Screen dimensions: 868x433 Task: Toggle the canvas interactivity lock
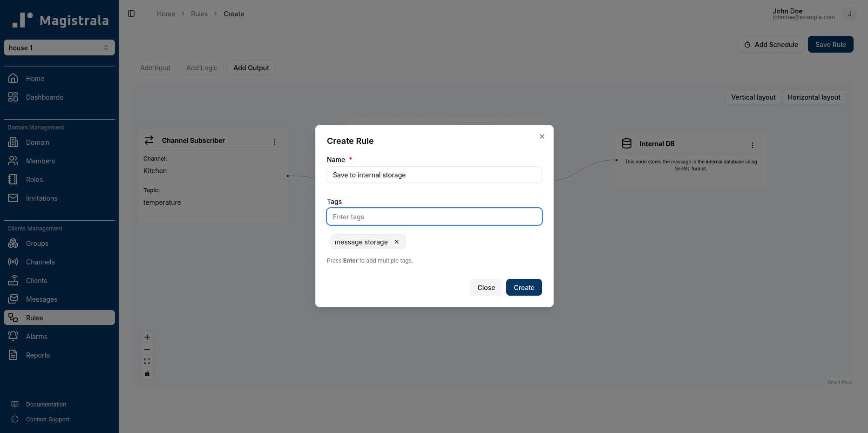click(147, 373)
